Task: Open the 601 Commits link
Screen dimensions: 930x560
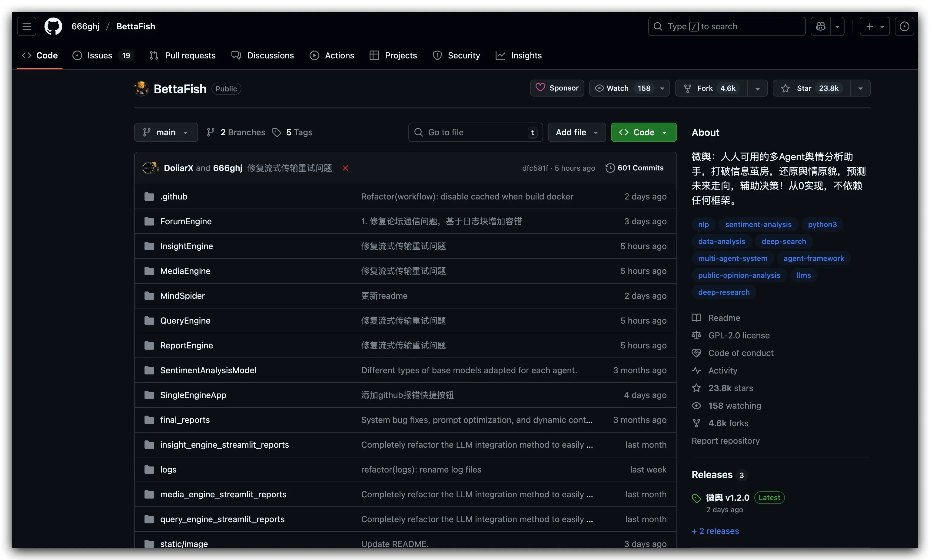Action: [x=634, y=168]
